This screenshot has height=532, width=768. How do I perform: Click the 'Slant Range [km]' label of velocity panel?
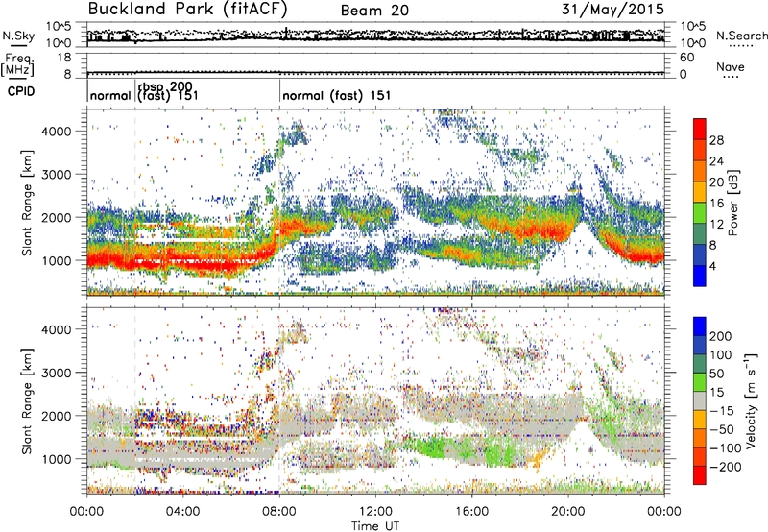[x=27, y=400]
